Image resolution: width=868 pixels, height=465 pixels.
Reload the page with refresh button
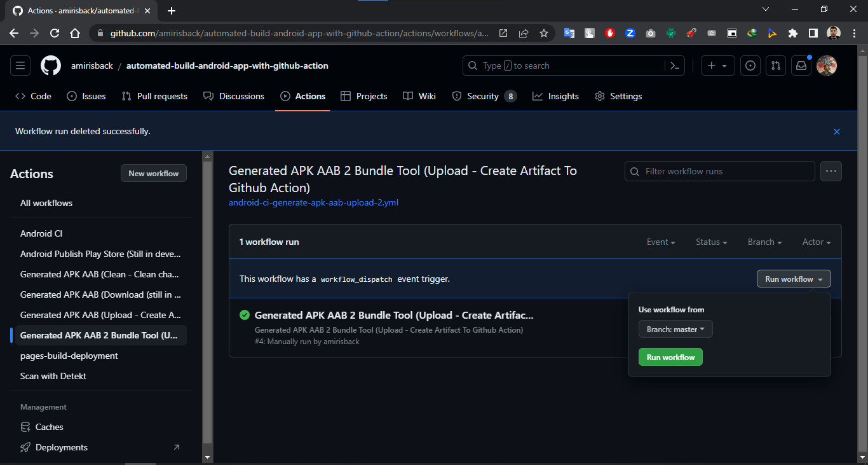[x=55, y=33]
